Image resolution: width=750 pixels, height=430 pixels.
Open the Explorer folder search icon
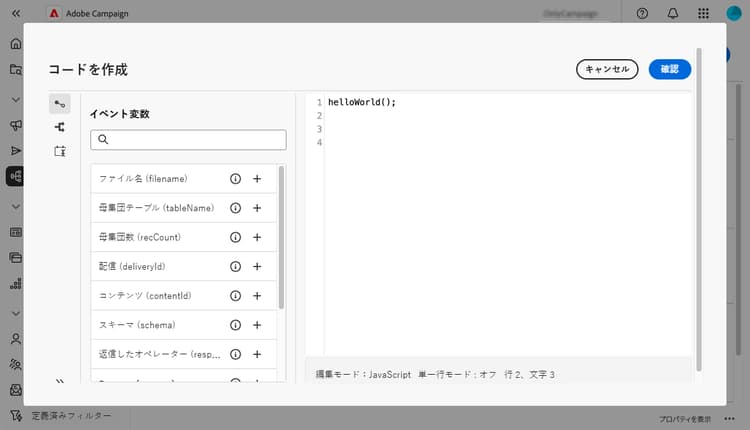(x=16, y=69)
